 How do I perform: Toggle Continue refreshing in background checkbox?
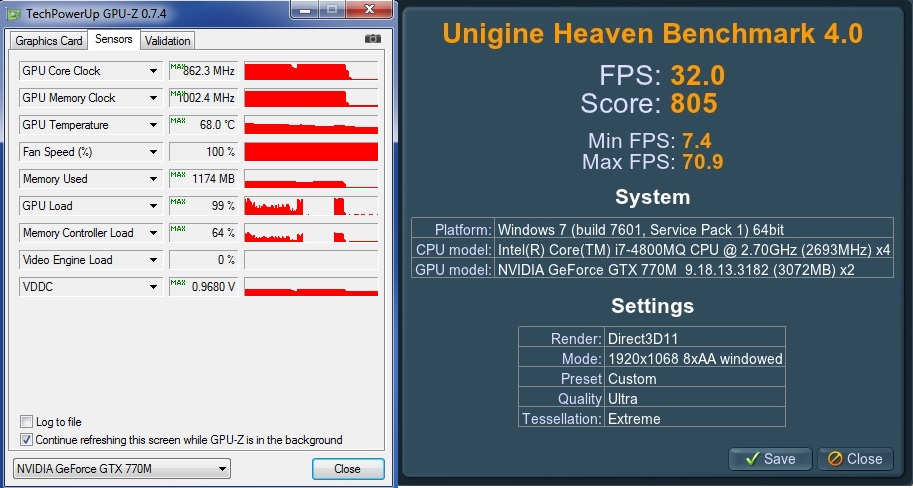[26, 440]
